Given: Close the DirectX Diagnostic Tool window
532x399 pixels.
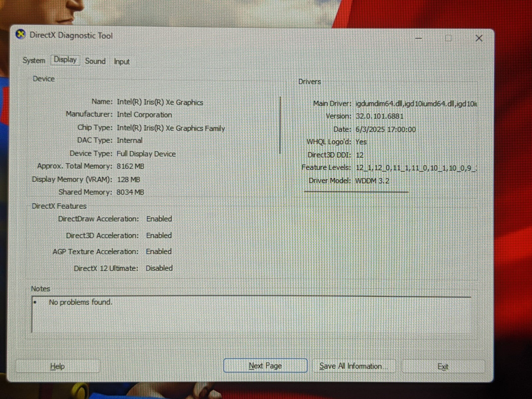Looking at the screenshot, I should click(479, 38).
